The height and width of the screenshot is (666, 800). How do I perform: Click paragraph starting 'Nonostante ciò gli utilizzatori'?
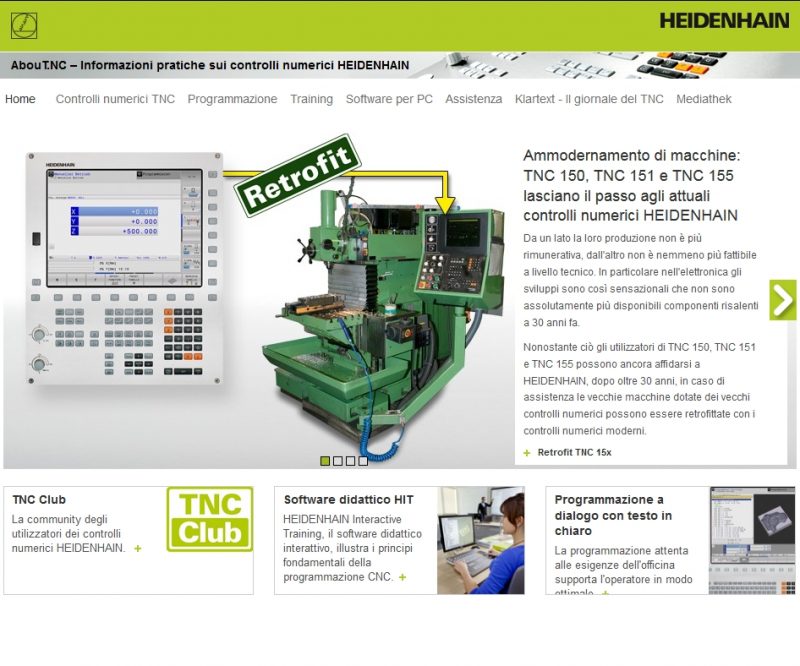click(640, 389)
